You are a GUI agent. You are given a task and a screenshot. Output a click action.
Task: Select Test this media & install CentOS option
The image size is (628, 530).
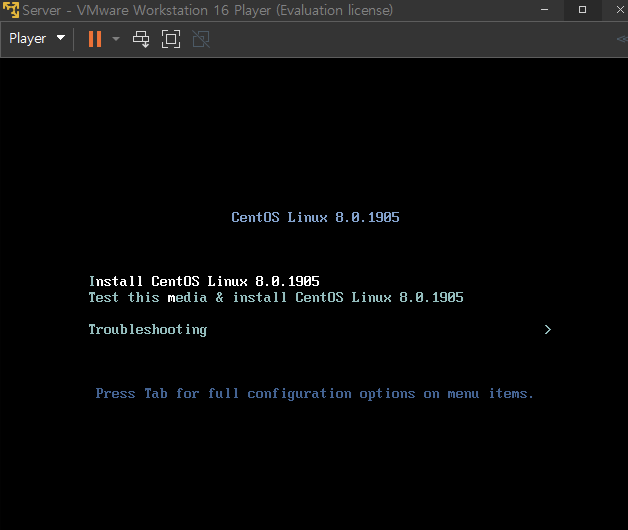(276, 297)
